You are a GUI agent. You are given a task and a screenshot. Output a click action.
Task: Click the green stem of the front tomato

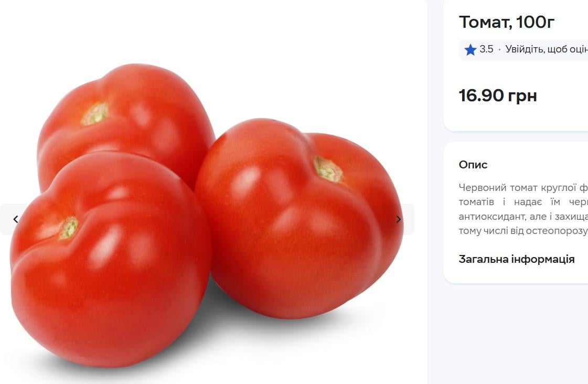pos(69,228)
